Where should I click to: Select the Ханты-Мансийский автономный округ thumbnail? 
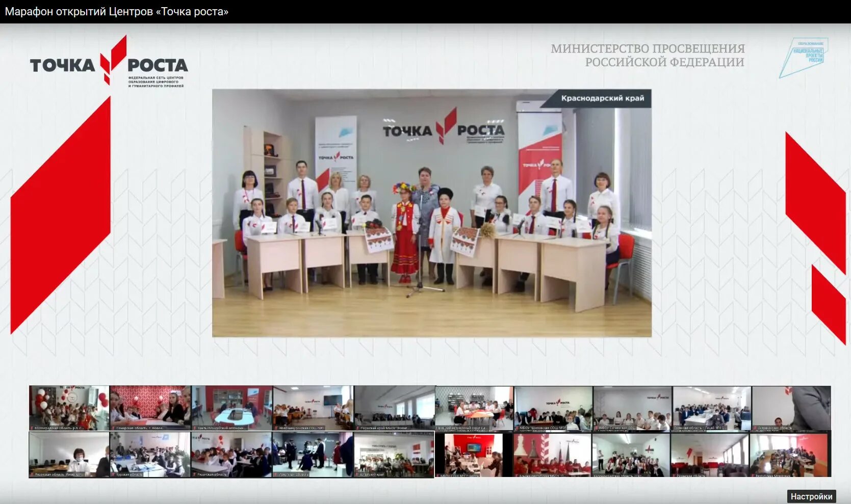pyautogui.click(x=232, y=408)
